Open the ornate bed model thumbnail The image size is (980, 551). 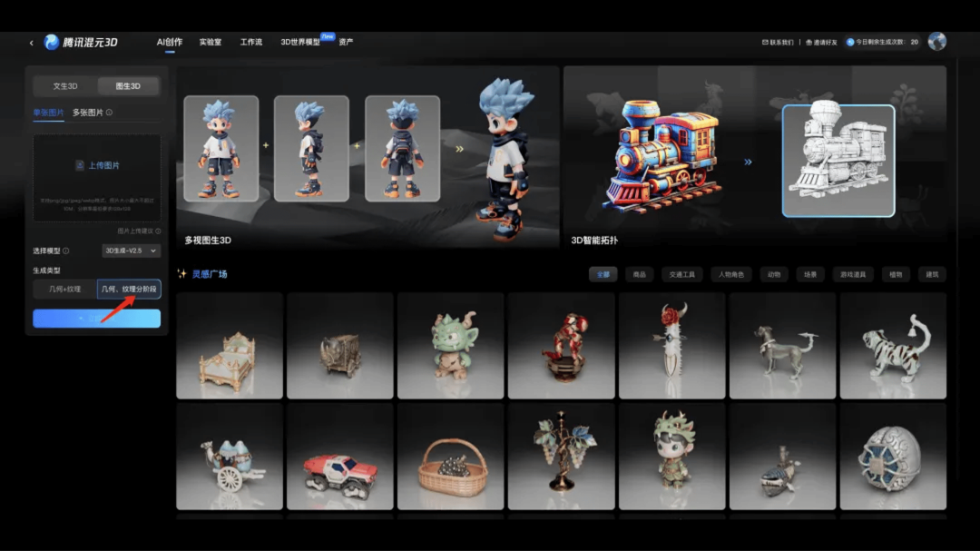pos(230,346)
